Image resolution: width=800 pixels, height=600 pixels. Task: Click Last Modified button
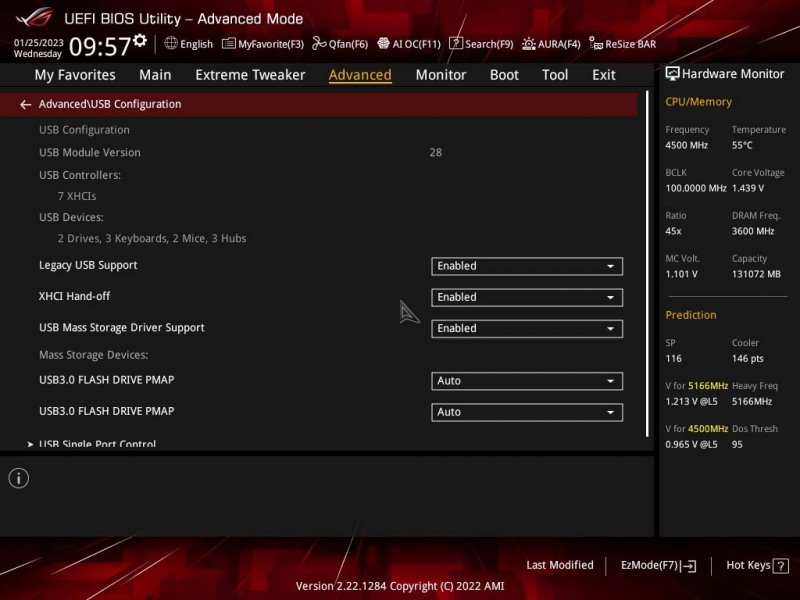(x=560, y=565)
